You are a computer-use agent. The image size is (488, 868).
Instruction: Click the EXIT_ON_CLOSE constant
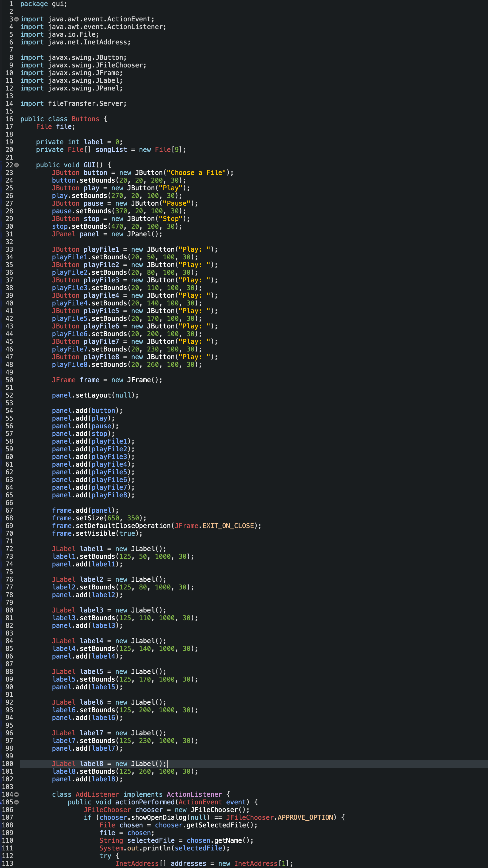pos(228,526)
